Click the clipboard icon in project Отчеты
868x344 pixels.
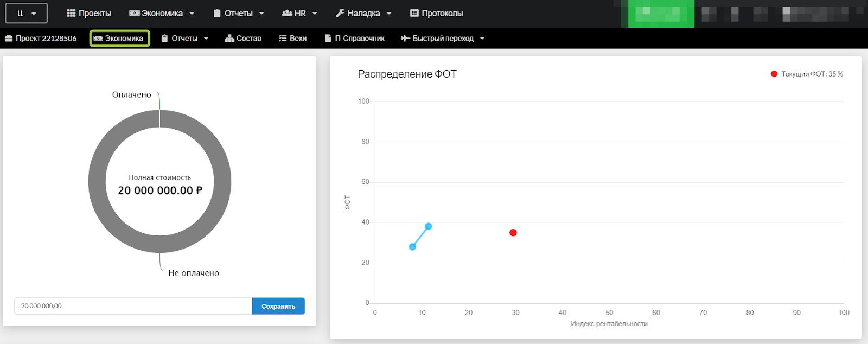(164, 39)
